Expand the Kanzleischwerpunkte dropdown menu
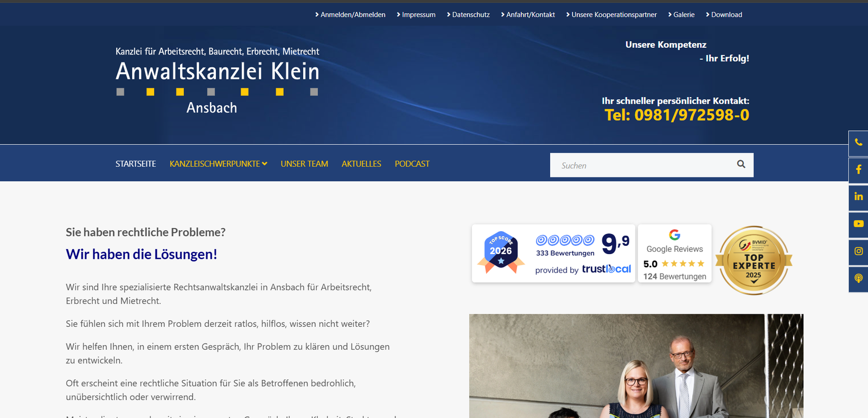Screen dimensions: 868x418 [218, 164]
